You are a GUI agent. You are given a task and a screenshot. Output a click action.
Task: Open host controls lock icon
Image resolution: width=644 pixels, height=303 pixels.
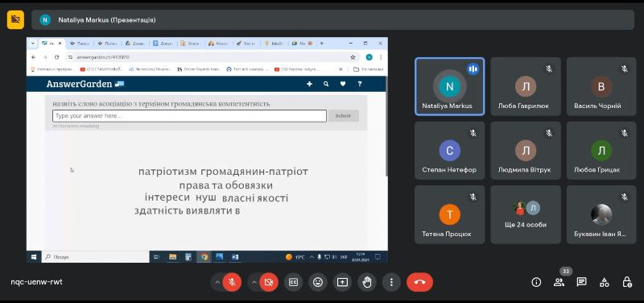point(627,282)
